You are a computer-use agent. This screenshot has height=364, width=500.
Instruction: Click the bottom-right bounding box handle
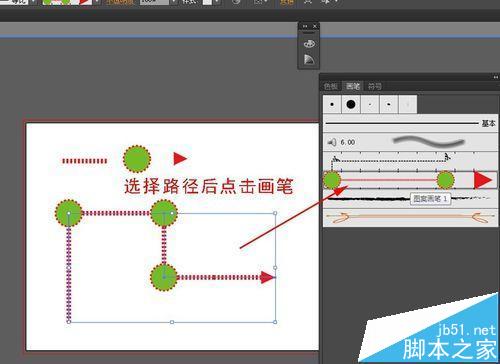[275, 322]
